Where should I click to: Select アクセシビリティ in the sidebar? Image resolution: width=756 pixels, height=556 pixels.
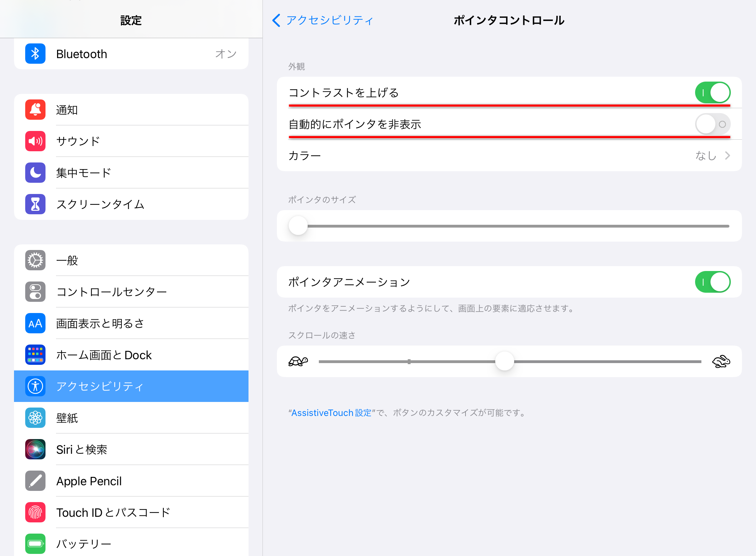(131, 386)
